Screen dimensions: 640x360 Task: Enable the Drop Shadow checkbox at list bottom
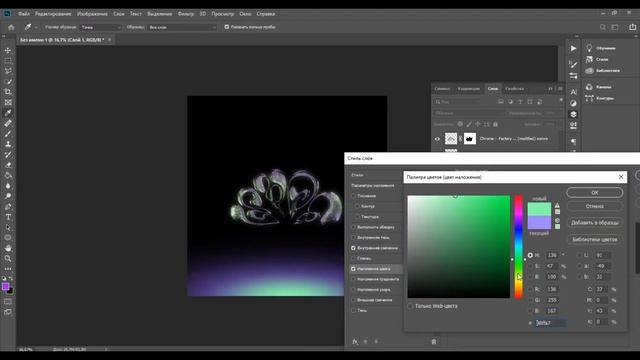point(353,311)
